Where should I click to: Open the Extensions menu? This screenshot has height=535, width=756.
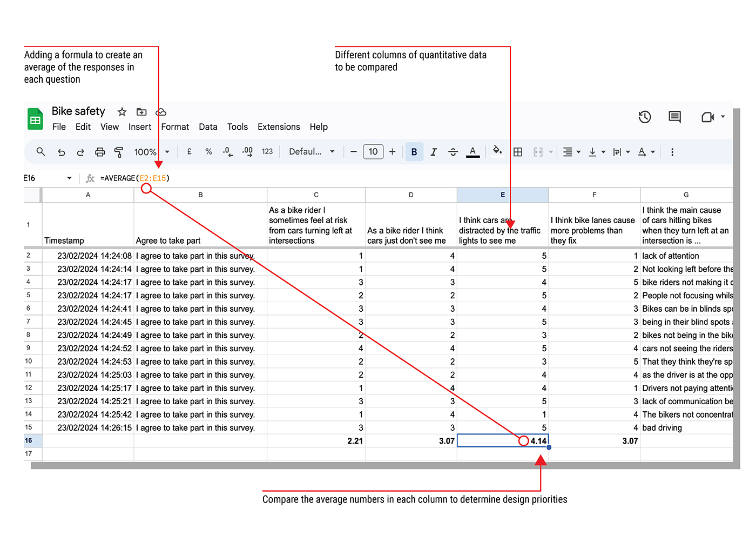[279, 127]
